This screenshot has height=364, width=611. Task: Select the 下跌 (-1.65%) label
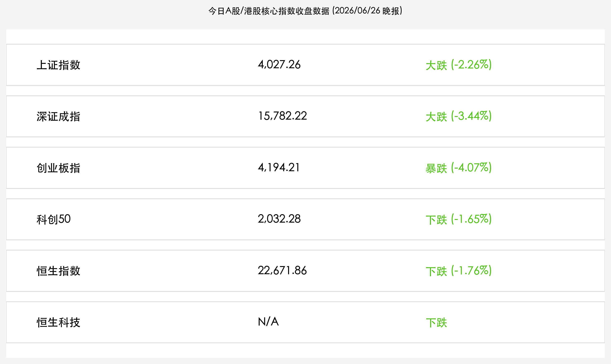coord(459,219)
